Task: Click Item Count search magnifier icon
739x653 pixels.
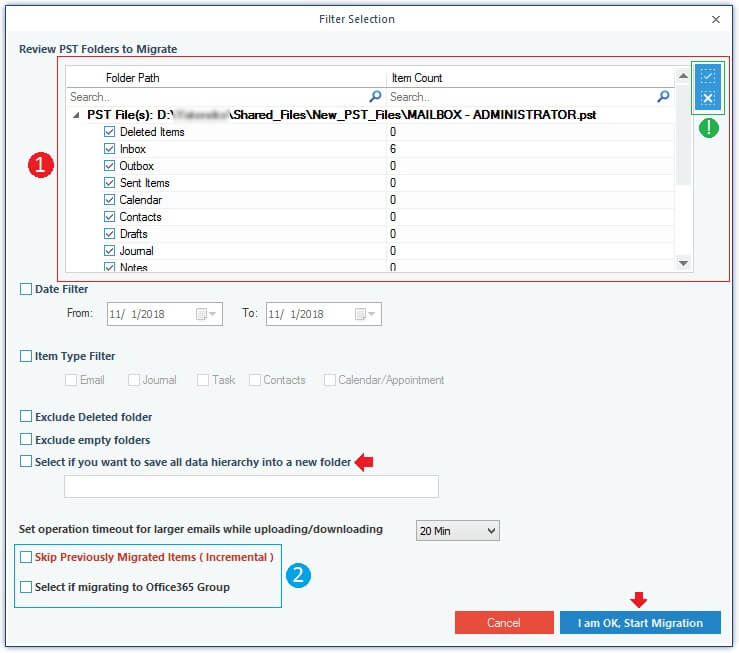Action: [x=663, y=97]
